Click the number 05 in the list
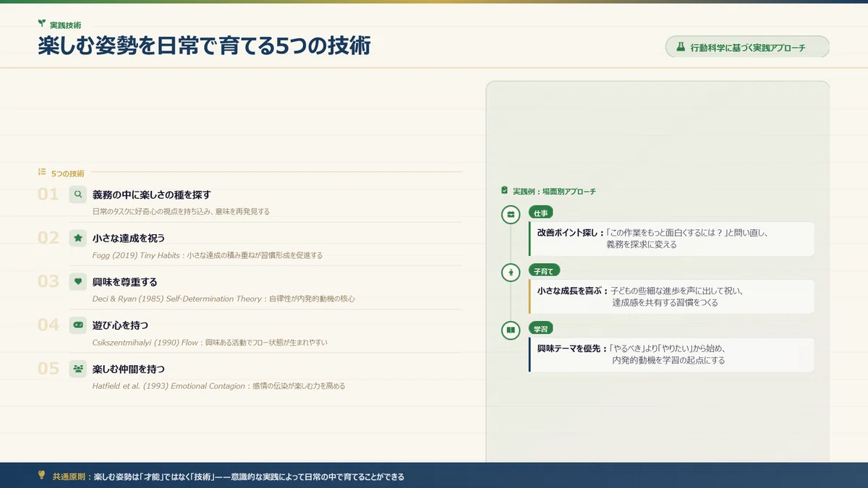The image size is (868, 488). tap(48, 368)
